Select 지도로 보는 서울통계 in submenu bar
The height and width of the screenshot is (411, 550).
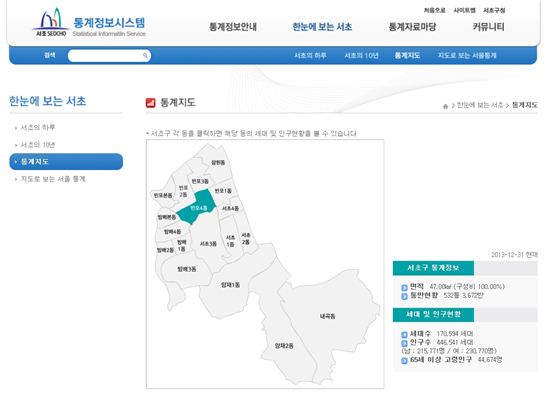(467, 55)
